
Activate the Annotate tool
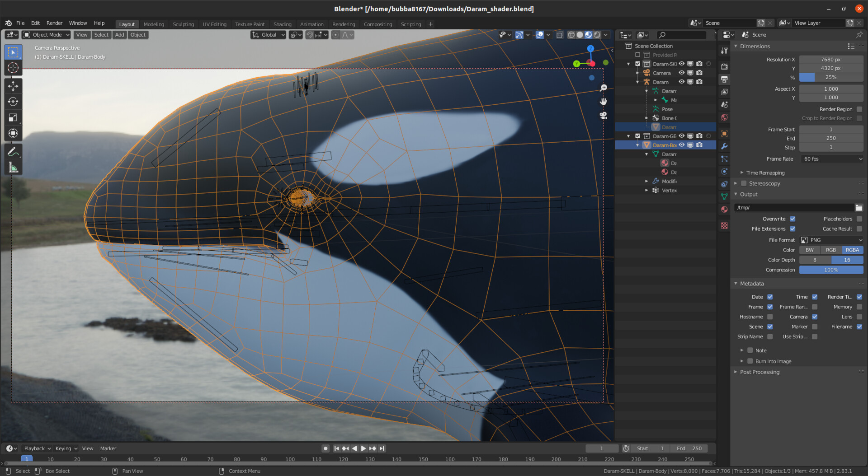coord(13,152)
